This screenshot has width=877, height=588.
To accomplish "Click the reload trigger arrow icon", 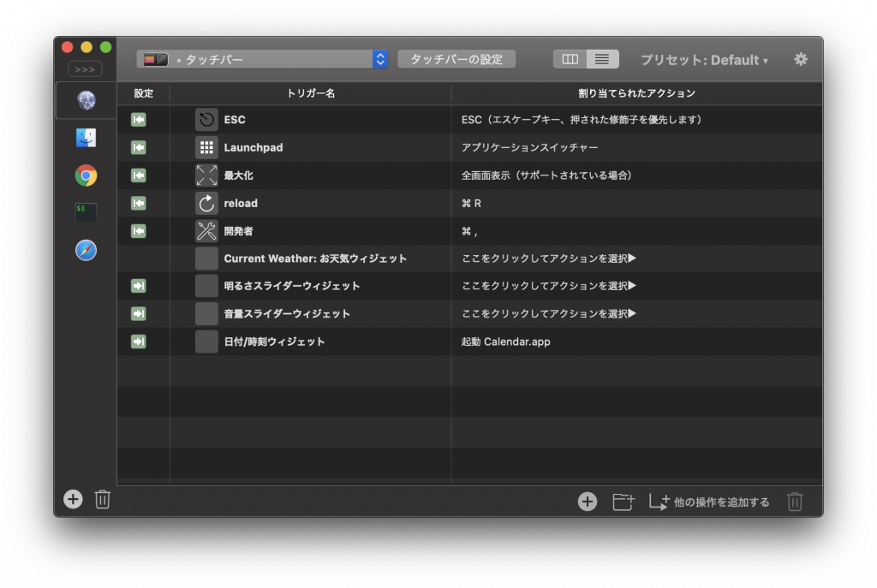I will [x=206, y=204].
